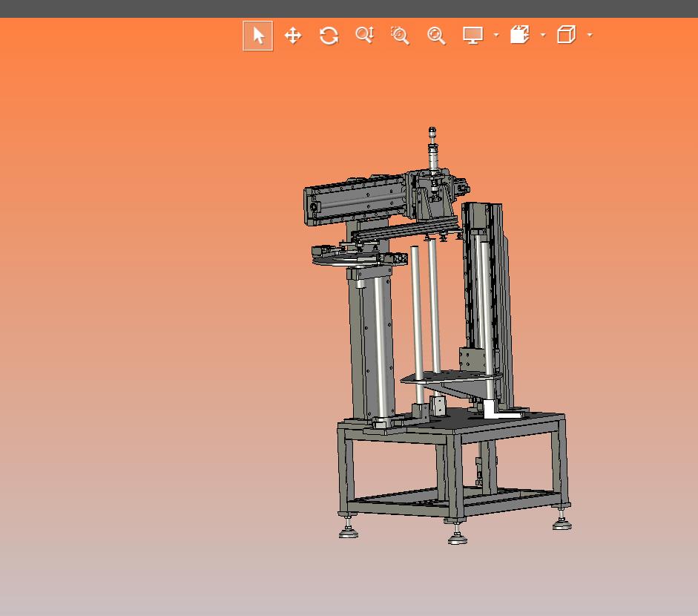Expand the box view orientation dropdown arrow
This screenshot has height=616, width=698.
pos(590,35)
